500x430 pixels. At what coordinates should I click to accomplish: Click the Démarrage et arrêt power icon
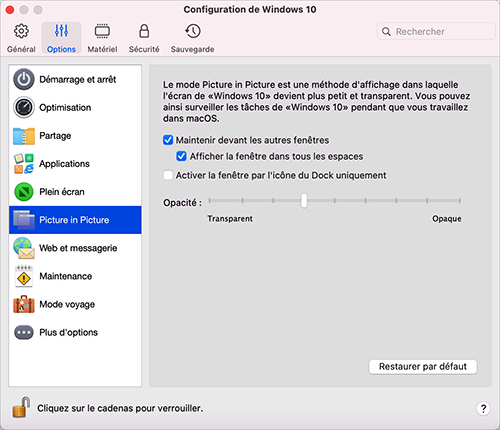tap(24, 79)
